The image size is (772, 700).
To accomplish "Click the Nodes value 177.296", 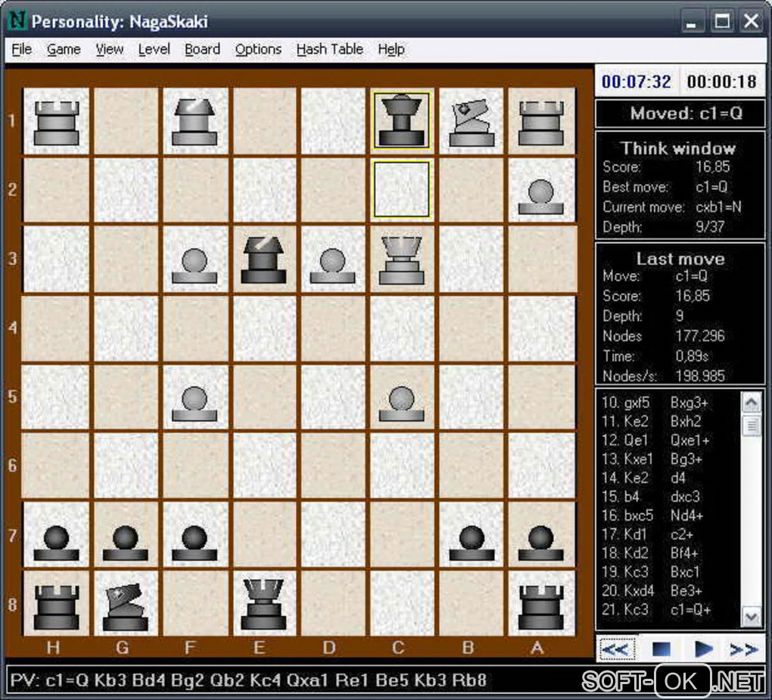I will [x=699, y=337].
